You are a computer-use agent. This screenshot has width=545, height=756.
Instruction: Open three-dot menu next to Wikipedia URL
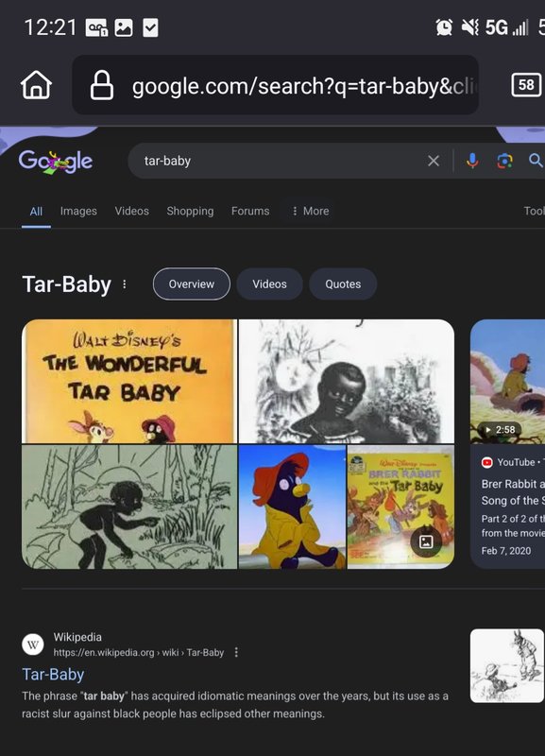tap(236, 652)
